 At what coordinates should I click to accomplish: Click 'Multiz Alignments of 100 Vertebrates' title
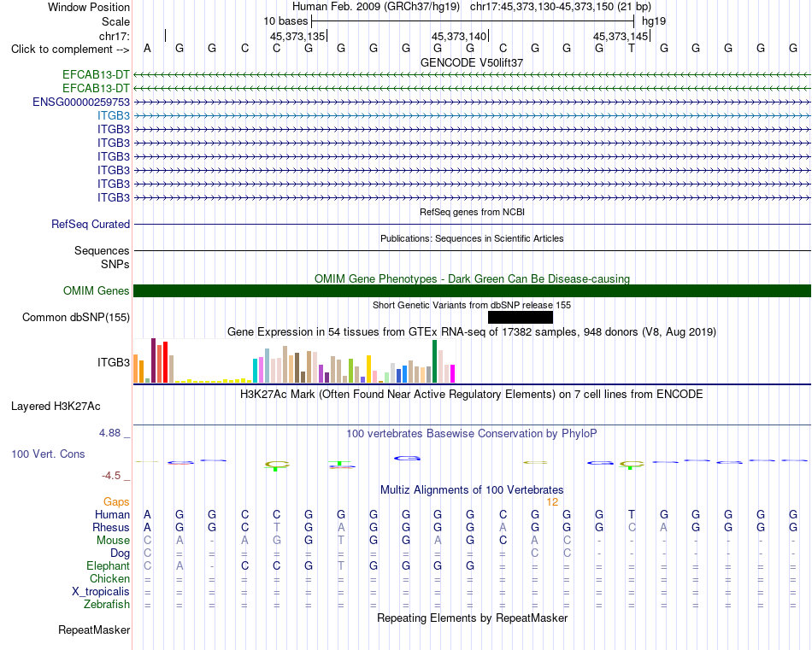[472, 489]
